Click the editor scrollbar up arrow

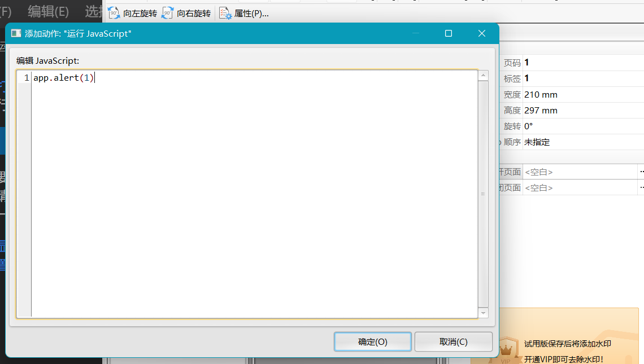click(x=484, y=76)
